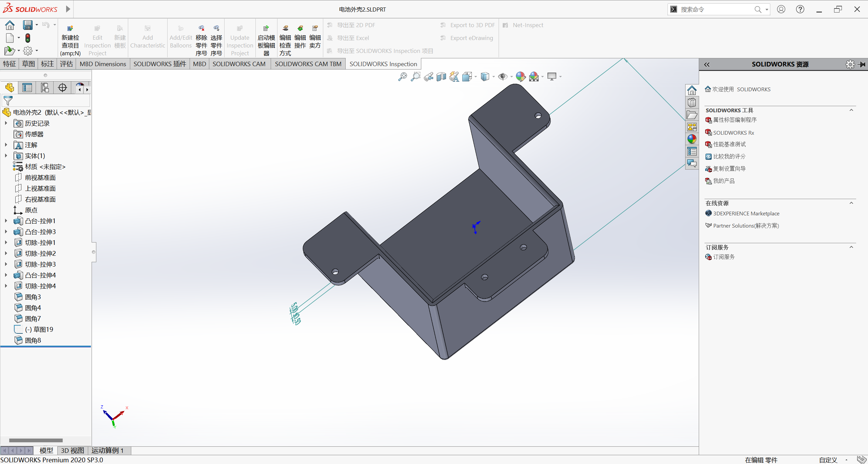Toggle the Hide/Show Items eye icon
This screenshot has width=868, height=464.
click(x=502, y=77)
